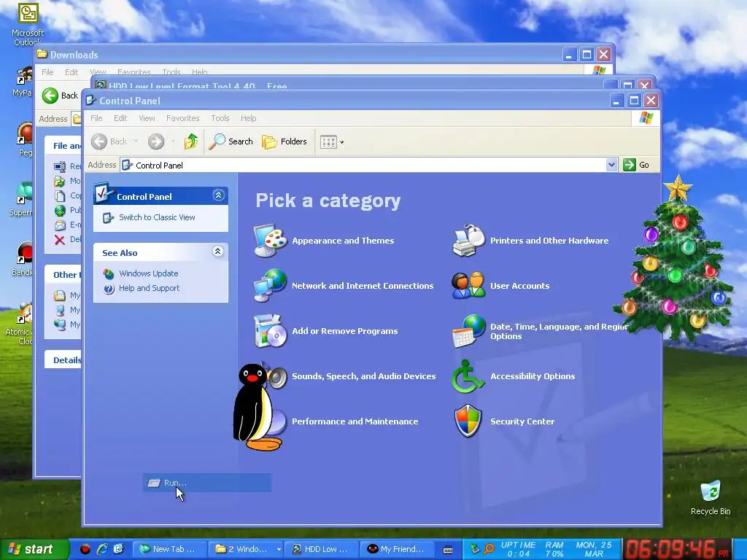The height and width of the screenshot is (560, 747).
Task: Click Back in the Downloads window
Action: [60, 96]
